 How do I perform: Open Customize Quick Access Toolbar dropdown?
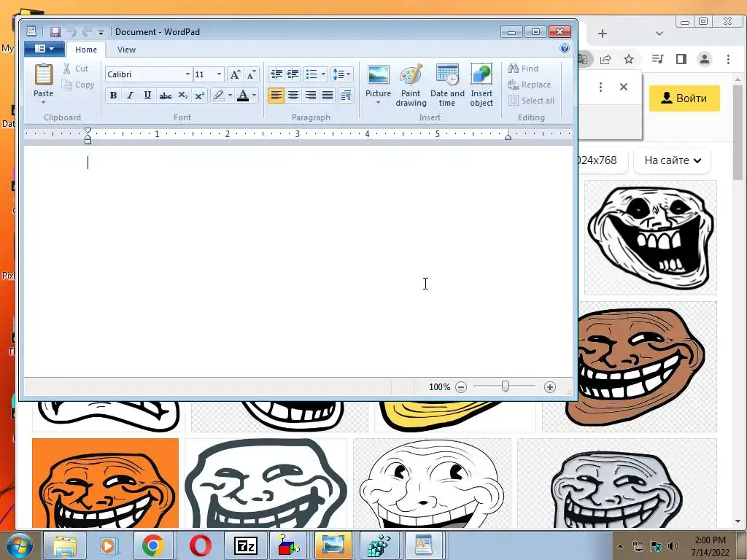click(x=101, y=32)
